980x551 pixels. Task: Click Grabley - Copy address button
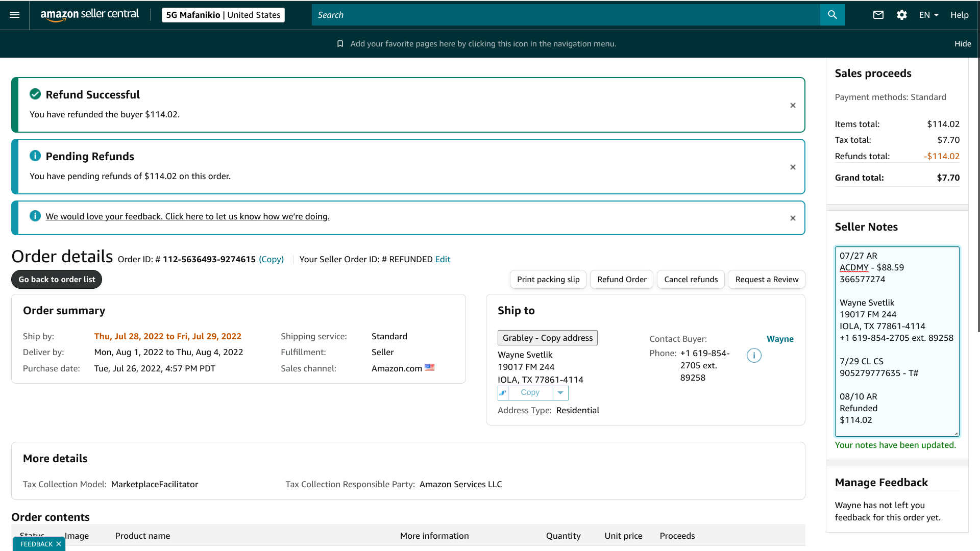(x=548, y=338)
